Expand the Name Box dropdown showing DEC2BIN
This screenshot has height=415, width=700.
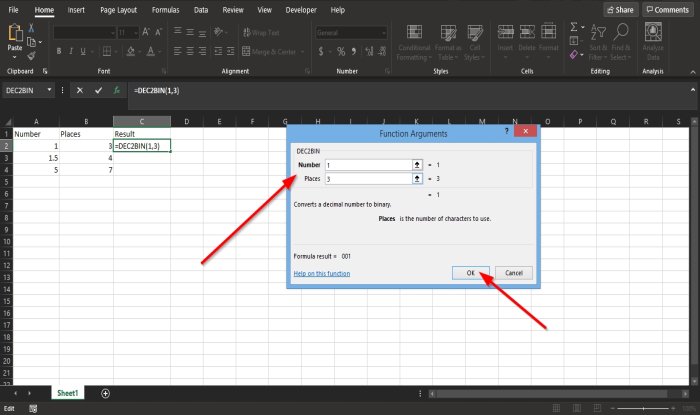pos(49,90)
